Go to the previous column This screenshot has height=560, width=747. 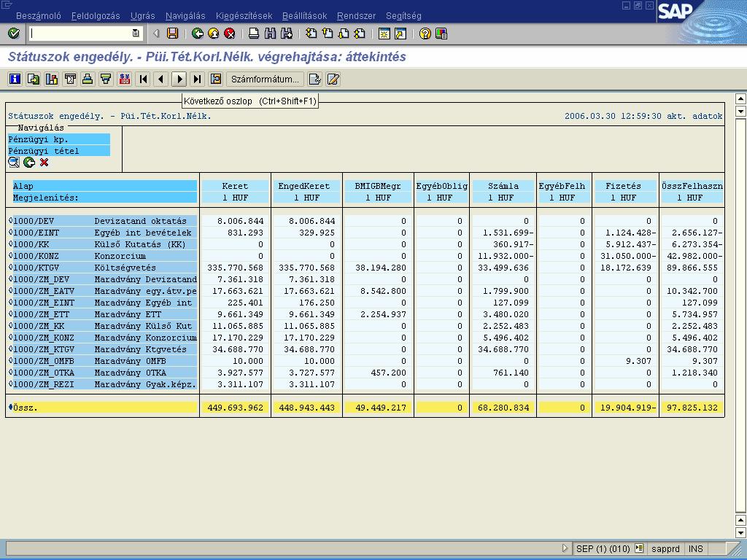click(161, 79)
